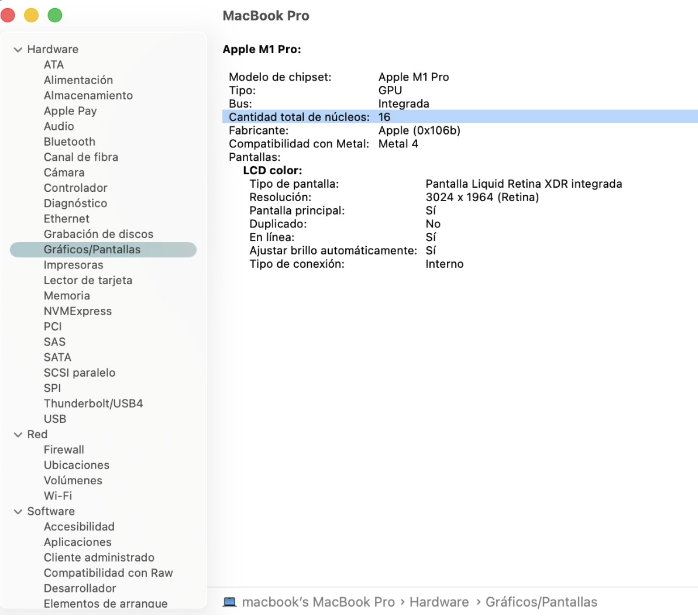Click macbook's MacBook Pro in path bar
This screenshot has width=698, height=616.
[x=318, y=602]
